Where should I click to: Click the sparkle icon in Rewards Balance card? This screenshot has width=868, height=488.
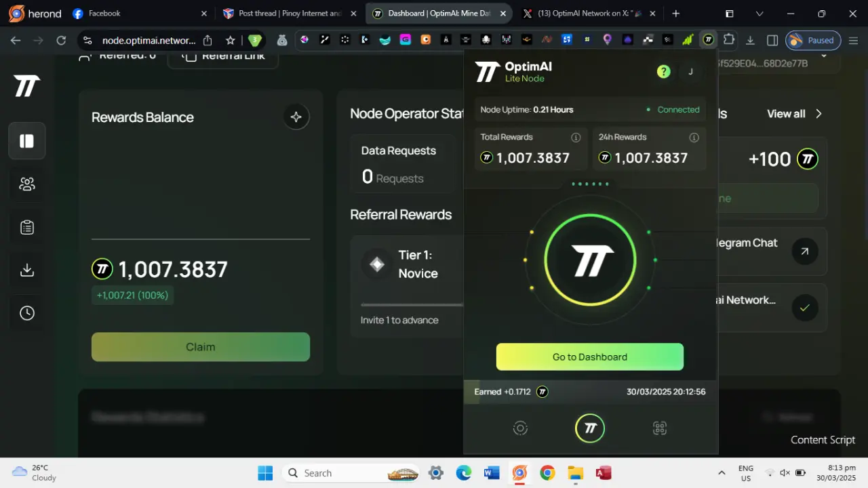pyautogui.click(x=296, y=117)
